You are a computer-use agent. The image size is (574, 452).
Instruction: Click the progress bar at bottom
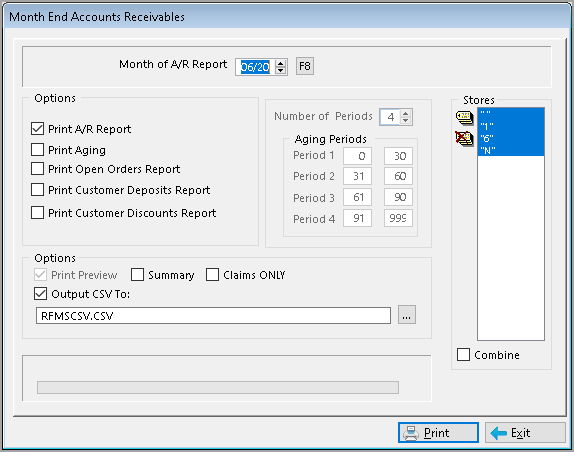click(218, 387)
